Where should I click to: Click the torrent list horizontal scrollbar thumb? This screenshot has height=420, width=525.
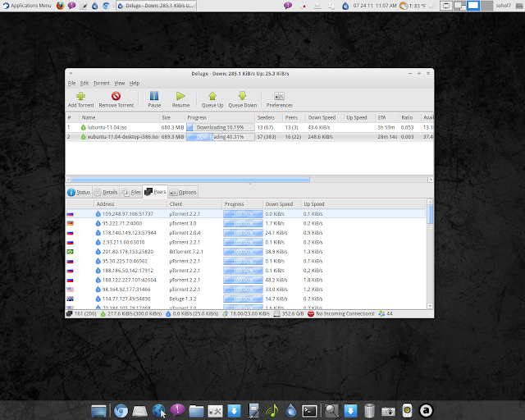(x=190, y=180)
